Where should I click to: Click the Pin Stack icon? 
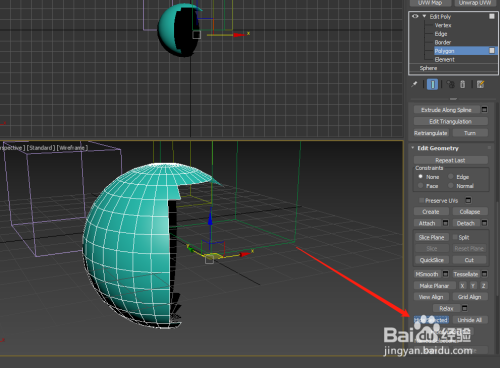[414, 84]
